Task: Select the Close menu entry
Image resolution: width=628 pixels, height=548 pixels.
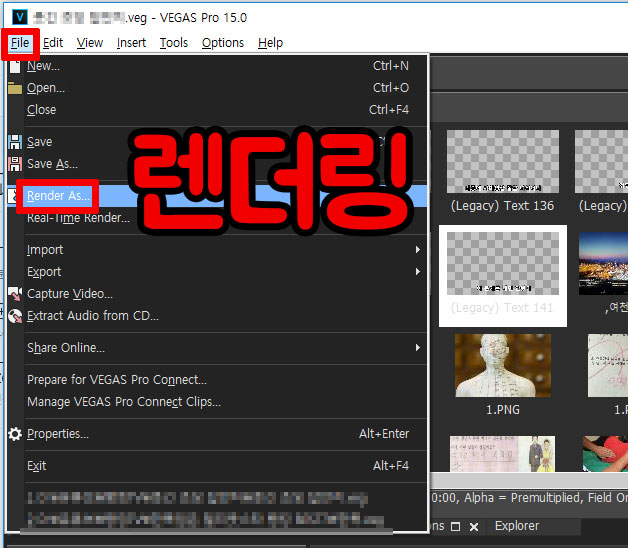Action: [217, 110]
